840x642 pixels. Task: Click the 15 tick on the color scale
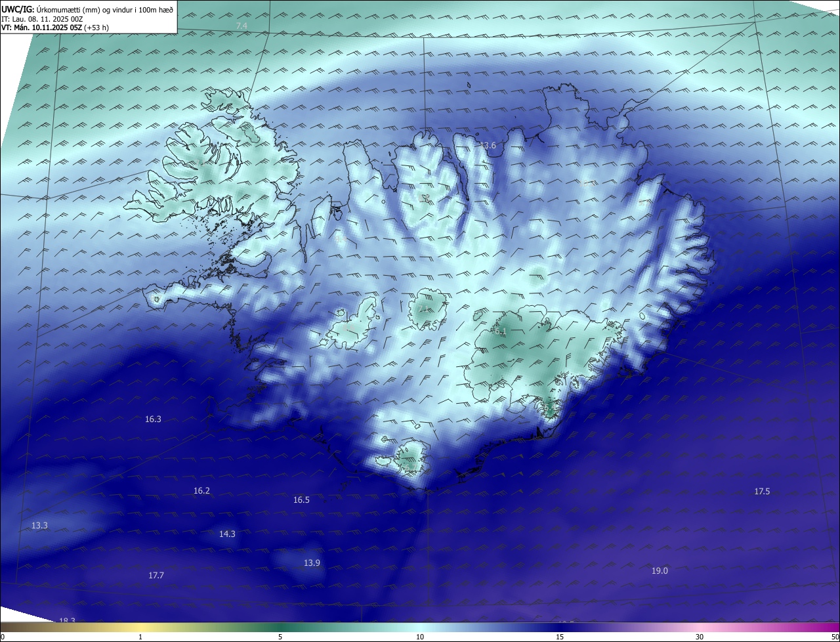[560, 637]
